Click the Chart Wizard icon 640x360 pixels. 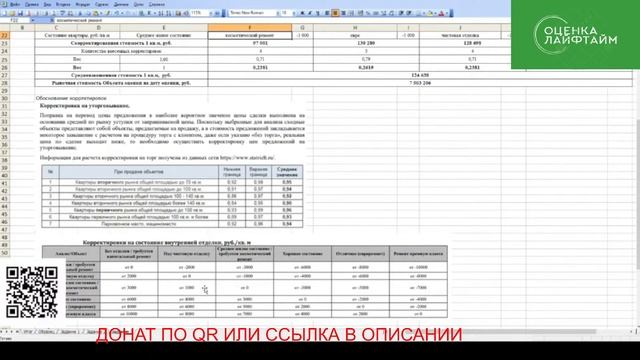(x=178, y=13)
